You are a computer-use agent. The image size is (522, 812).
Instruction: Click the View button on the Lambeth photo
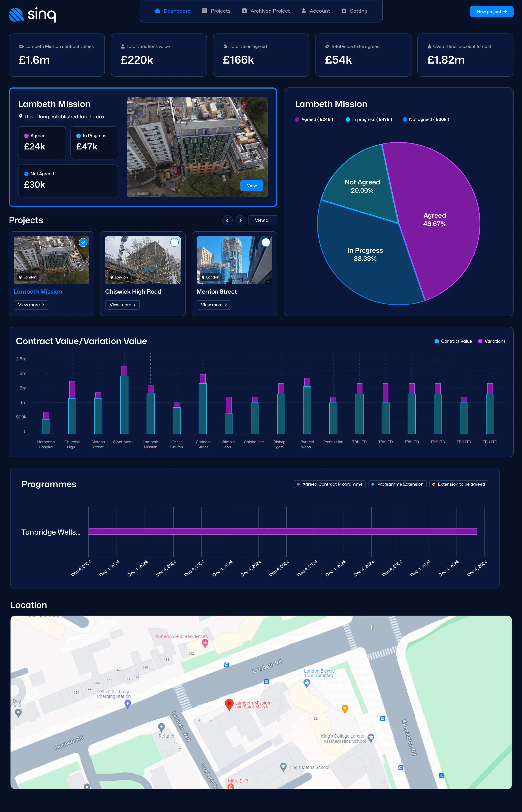[252, 186]
